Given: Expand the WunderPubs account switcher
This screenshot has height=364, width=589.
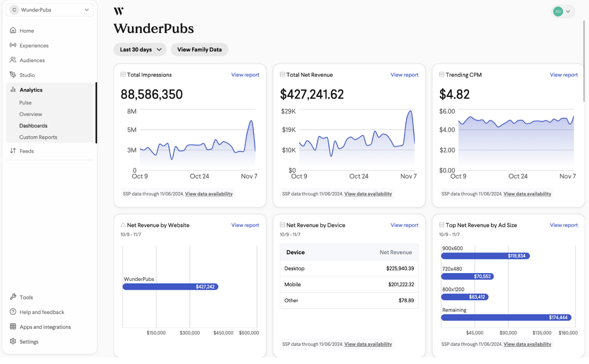Looking at the screenshot, I should tap(49, 9).
